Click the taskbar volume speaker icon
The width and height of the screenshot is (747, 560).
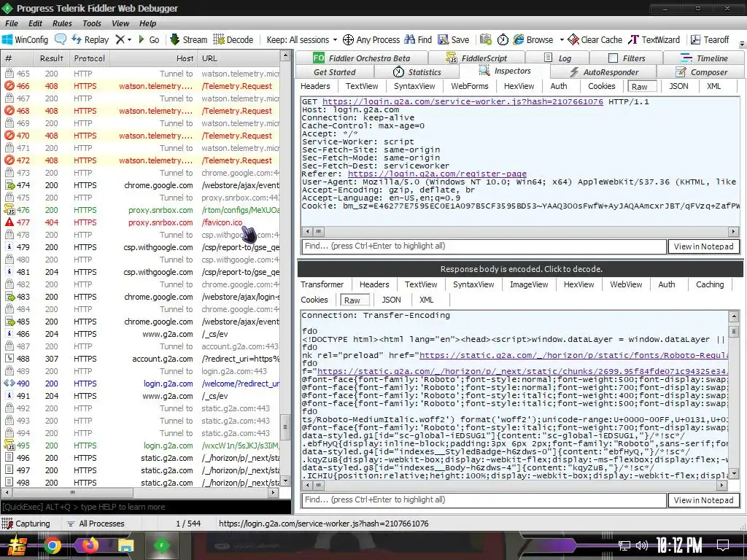click(x=642, y=545)
